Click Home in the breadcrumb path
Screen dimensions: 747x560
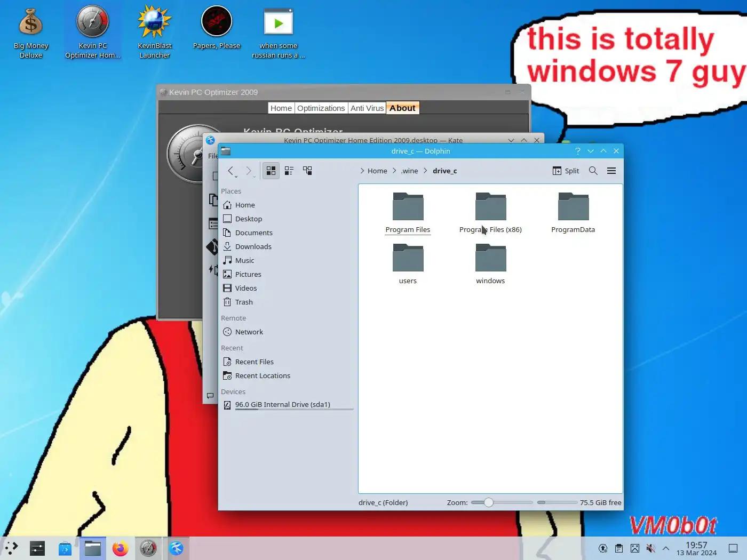coord(377,171)
